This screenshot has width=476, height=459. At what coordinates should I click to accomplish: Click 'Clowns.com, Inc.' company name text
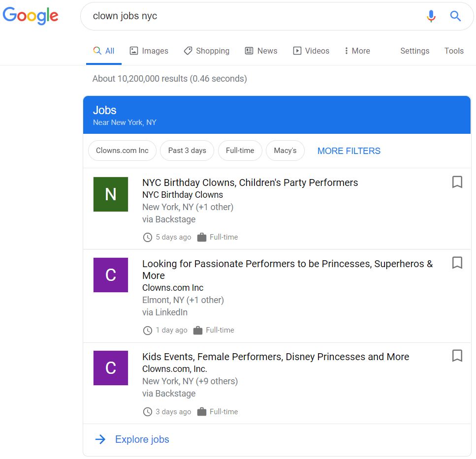point(175,369)
